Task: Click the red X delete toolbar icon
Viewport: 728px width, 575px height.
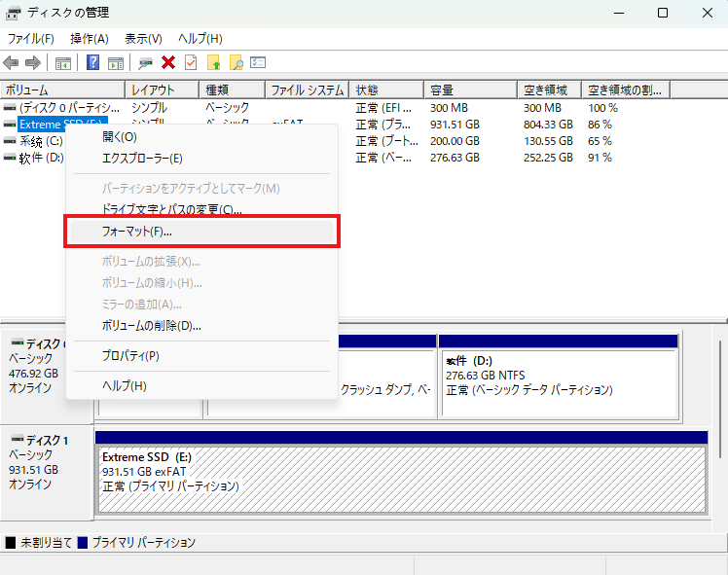Action: click(168, 63)
